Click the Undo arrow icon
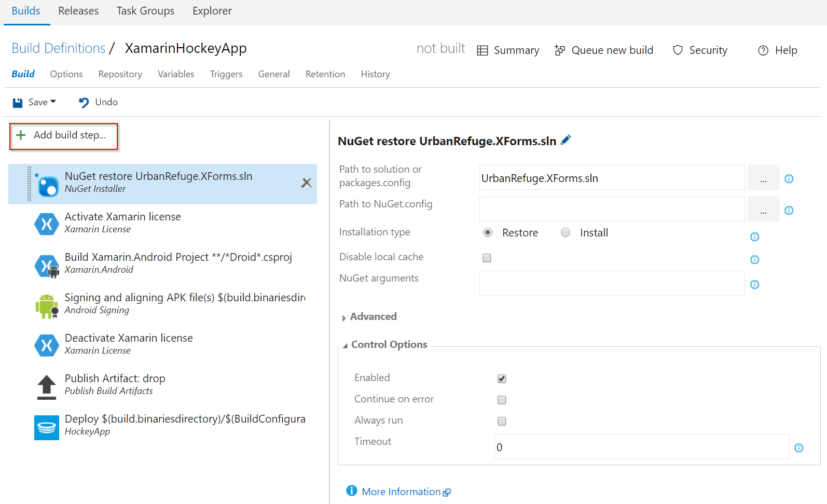The image size is (827, 504). point(84,103)
